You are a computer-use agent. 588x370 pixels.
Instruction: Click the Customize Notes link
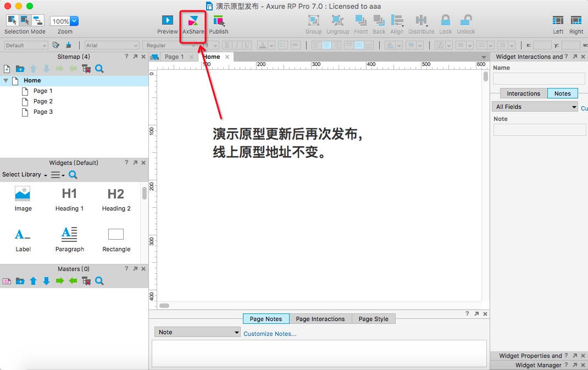[270, 334]
